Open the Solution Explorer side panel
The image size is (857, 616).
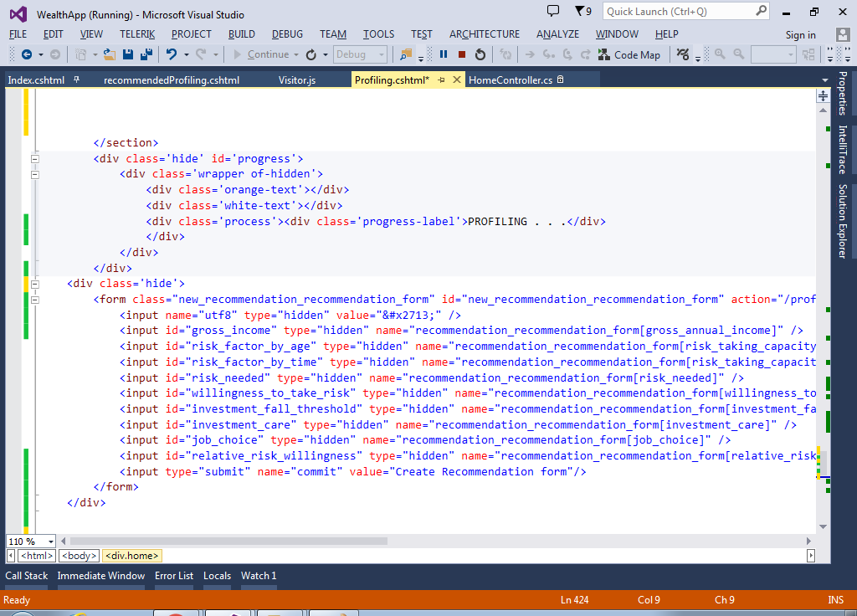coord(842,221)
